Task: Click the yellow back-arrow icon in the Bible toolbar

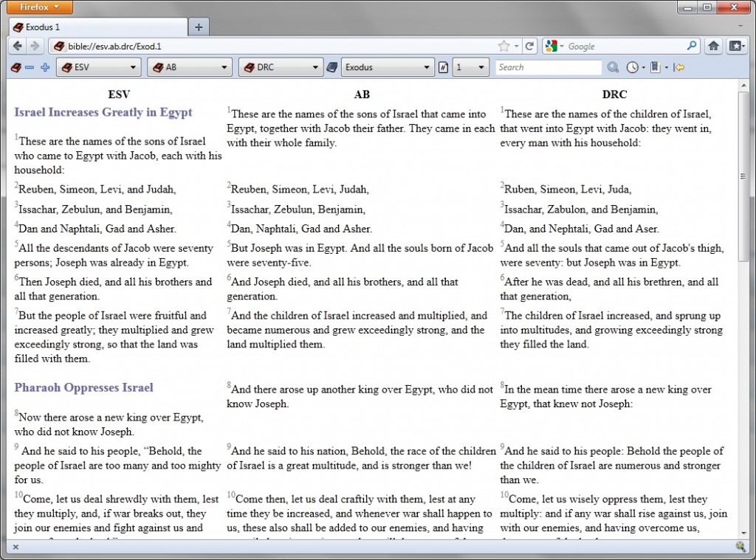Action: tap(679, 68)
